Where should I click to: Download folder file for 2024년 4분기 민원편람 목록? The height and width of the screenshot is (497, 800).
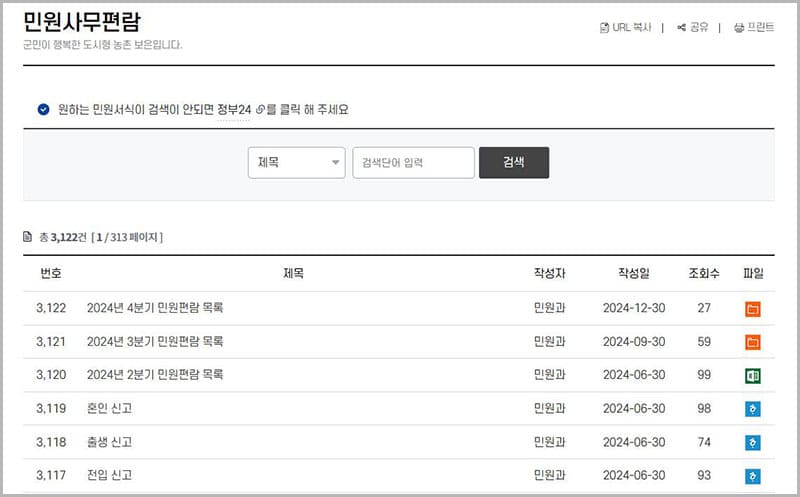[753, 309]
